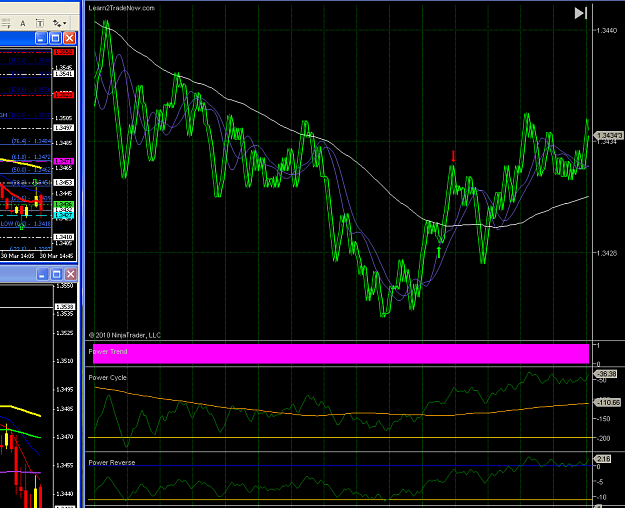625x508 pixels.
Task: Jump to latest bar with skip-to-end icon
Action: tap(580, 13)
